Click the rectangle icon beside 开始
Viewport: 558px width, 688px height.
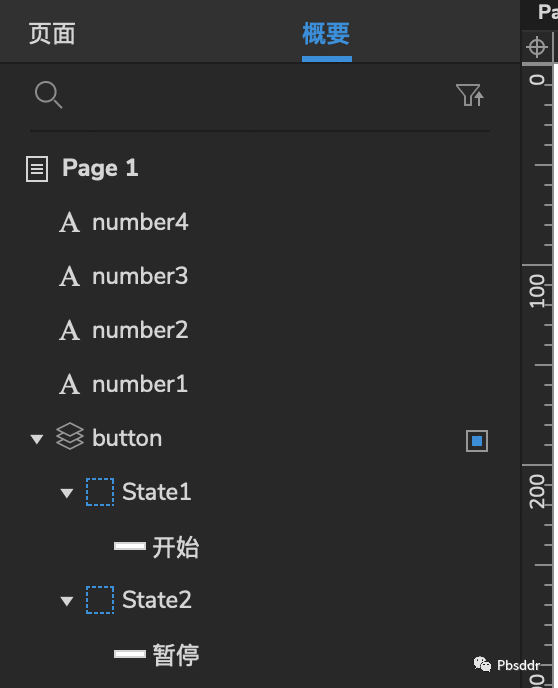point(130,546)
